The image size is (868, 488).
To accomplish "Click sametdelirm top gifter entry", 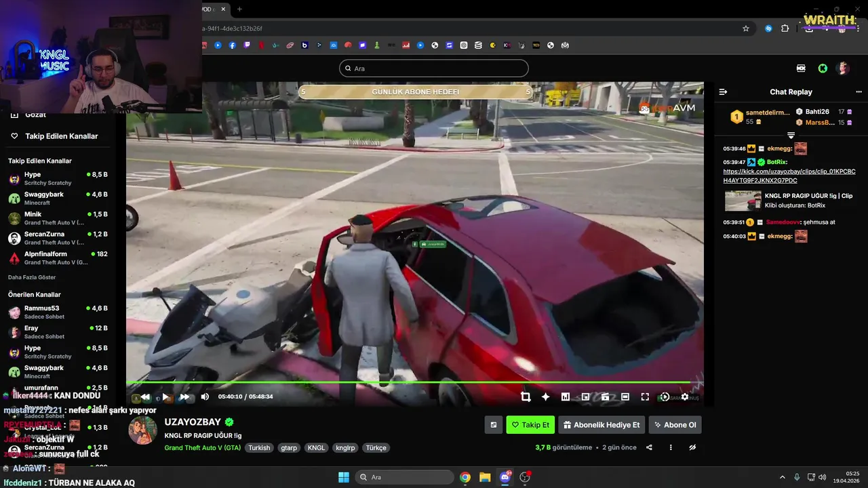I will pyautogui.click(x=759, y=117).
